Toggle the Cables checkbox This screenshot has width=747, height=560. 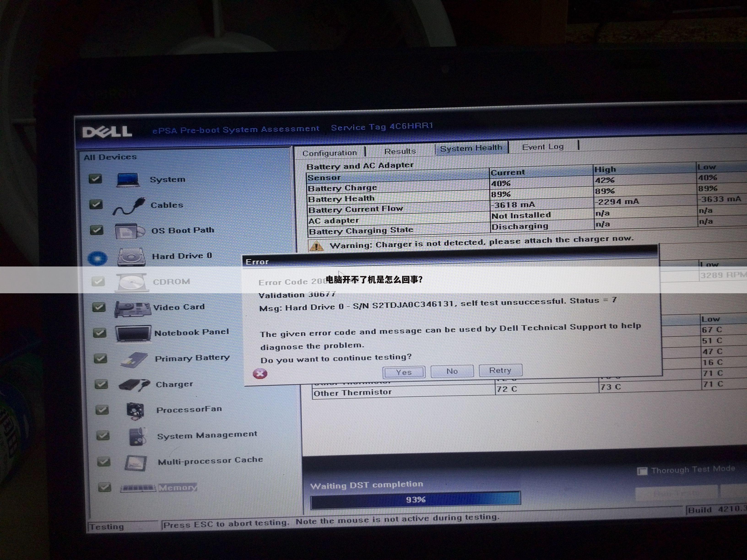pos(96,204)
